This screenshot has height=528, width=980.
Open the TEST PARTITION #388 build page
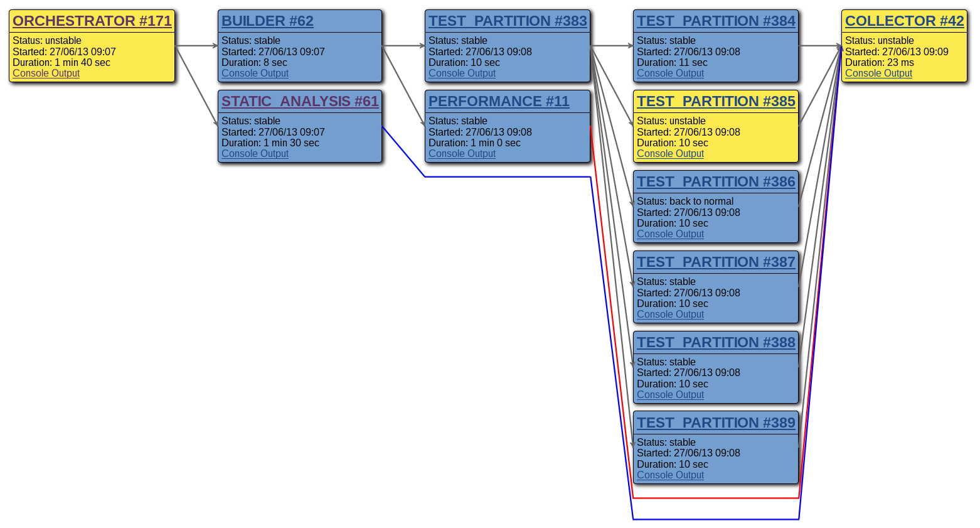(715, 342)
